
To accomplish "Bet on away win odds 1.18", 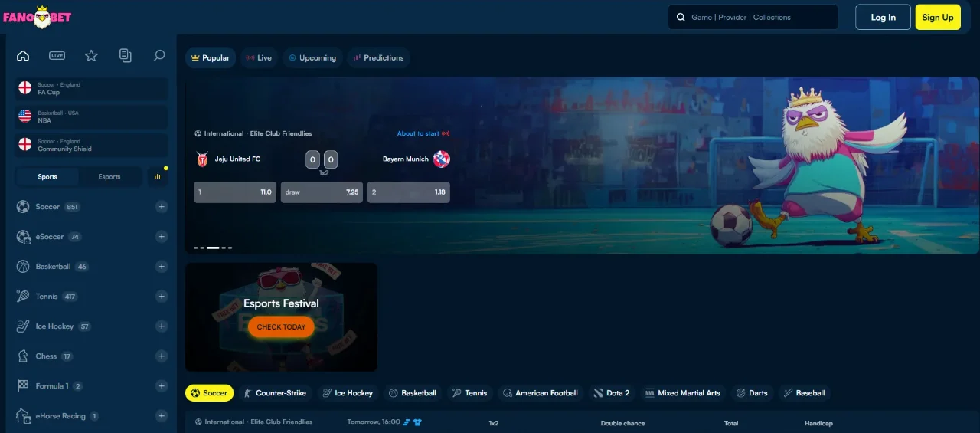I will coord(409,192).
